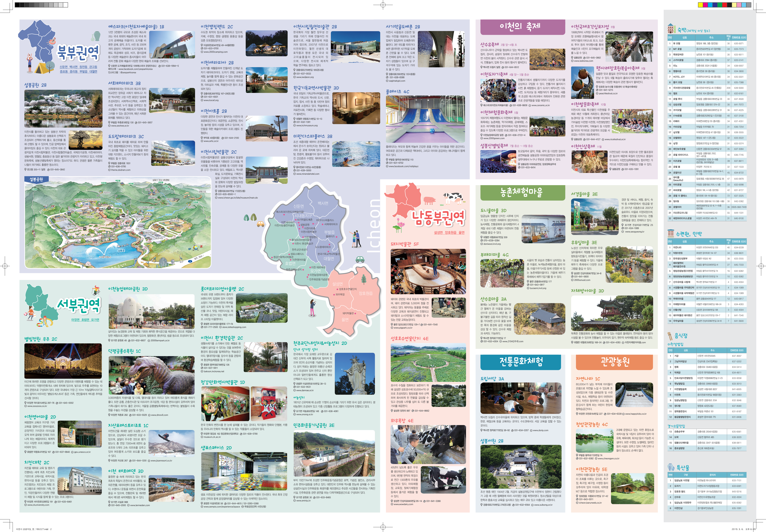Click the yellow tent illustration in 북부권역 header
Viewport: 766px width, 532px height.
(44, 68)
